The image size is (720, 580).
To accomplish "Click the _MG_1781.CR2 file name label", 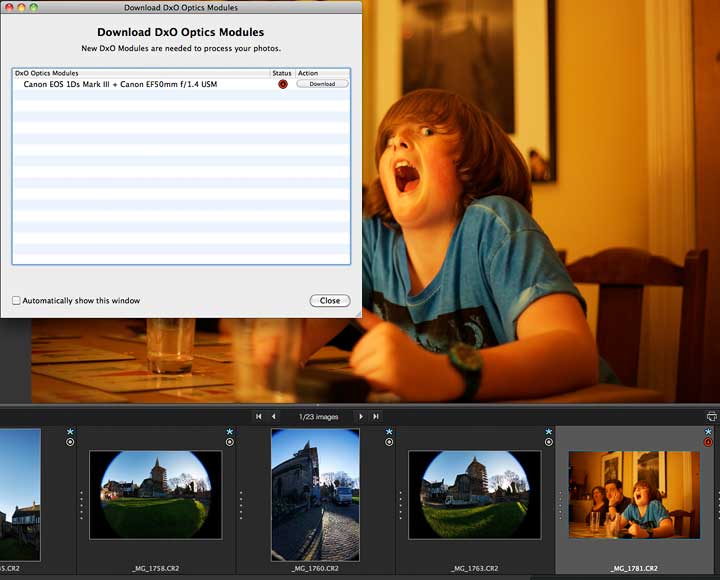I will (634, 569).
